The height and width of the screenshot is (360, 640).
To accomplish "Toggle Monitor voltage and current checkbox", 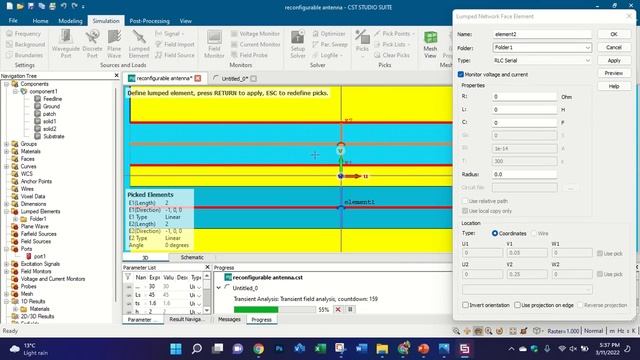I will click(x=461, y=74).
